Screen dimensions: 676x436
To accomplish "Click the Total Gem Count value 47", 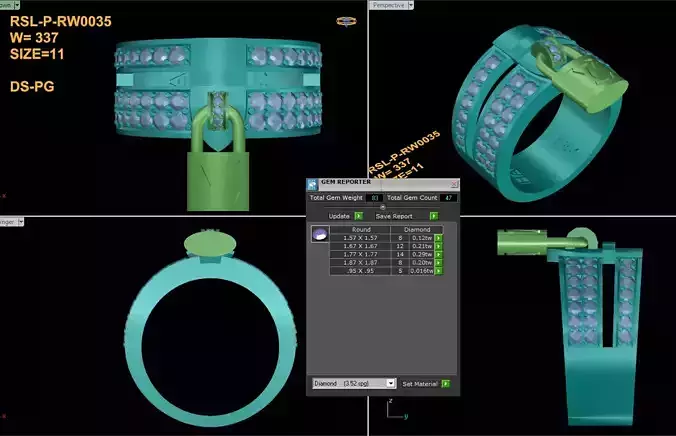I will point(448,198).
